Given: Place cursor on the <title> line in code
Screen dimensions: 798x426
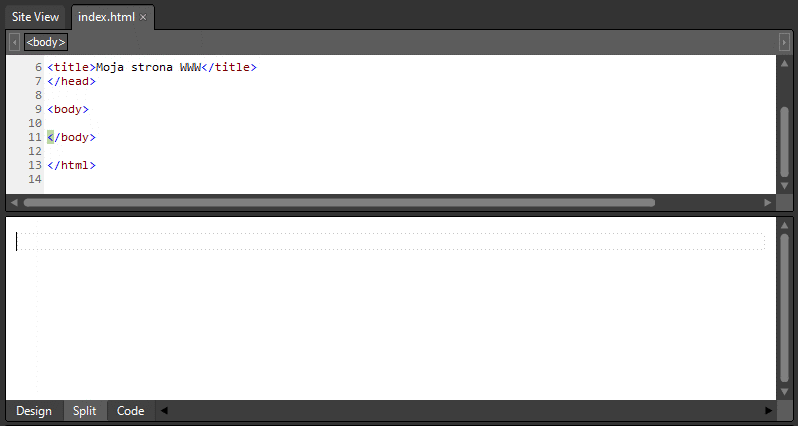Looking at the screenshot, I should pyautogui.click(x=152, y=67).
